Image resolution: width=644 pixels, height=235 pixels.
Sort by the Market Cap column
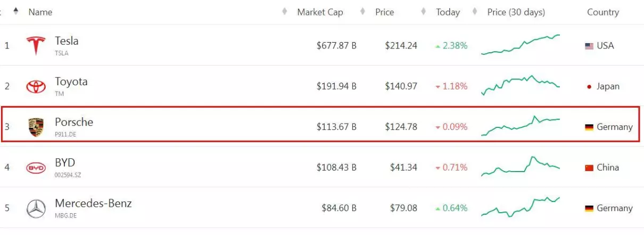tap(320, 12)
